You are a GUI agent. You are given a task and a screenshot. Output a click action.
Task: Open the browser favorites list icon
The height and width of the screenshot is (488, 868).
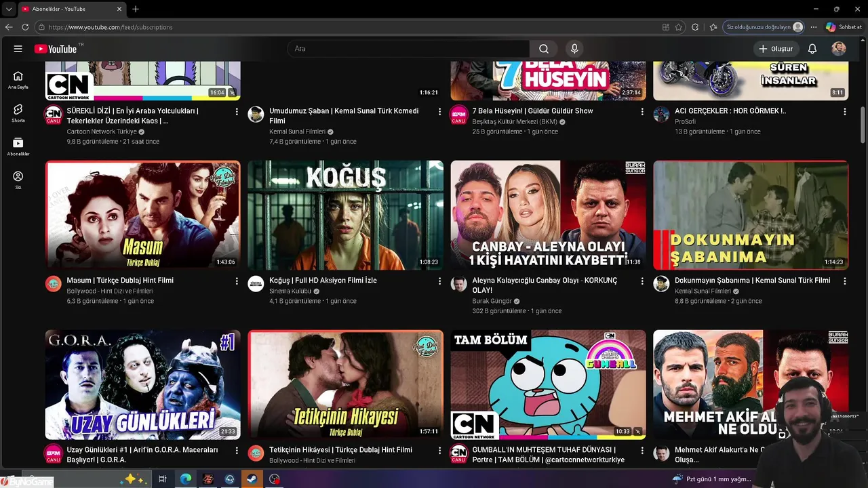(x=713, y=27)
